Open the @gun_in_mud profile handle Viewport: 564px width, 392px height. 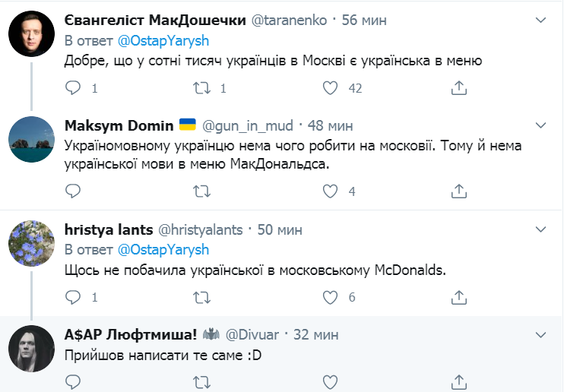[x=247, y=125]
